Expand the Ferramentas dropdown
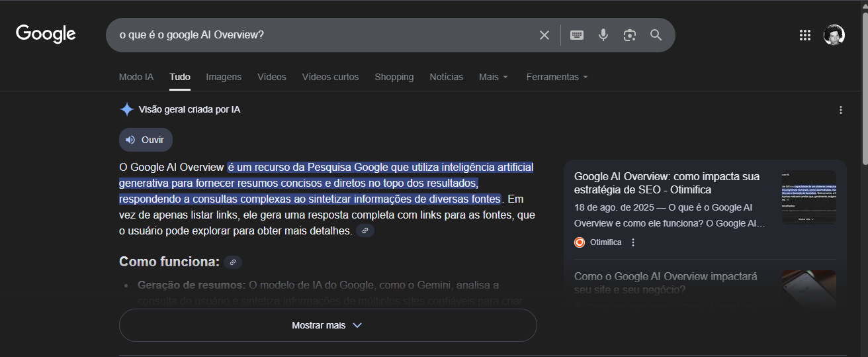This screenshot has height=357, width=868. (x=557, y=77)
